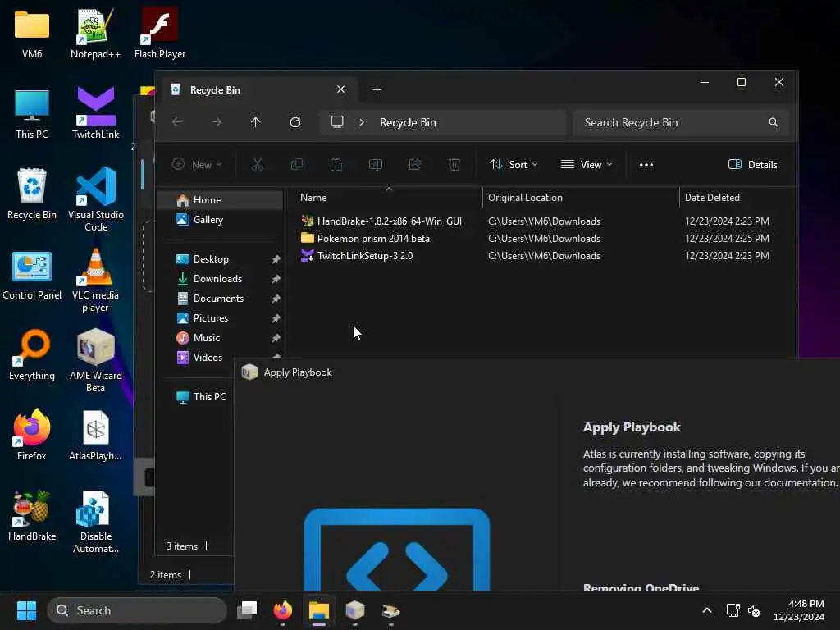Select the AtlasPlaybook file on desktop
The image size is (840, 630).
click(95, 436)
